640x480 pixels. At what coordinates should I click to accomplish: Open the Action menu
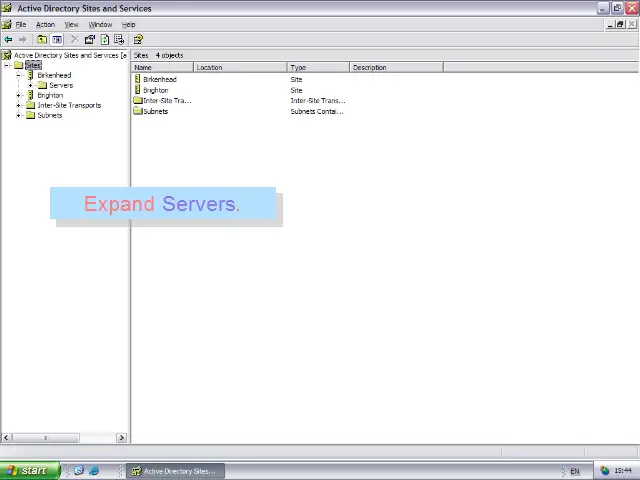45,24
